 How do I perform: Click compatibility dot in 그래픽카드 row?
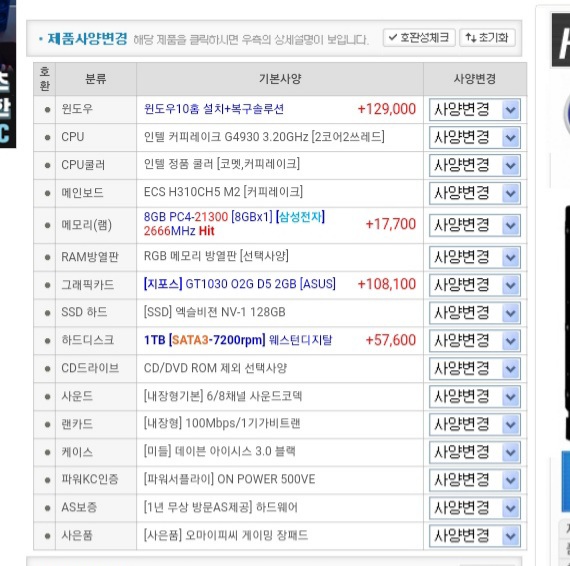47,285
